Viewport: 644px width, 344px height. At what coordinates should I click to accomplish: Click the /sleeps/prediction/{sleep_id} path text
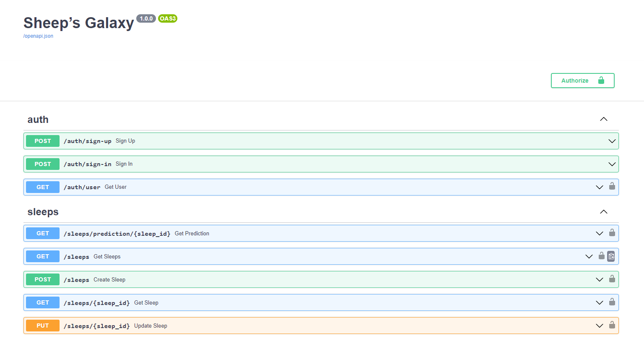[117, 234]
